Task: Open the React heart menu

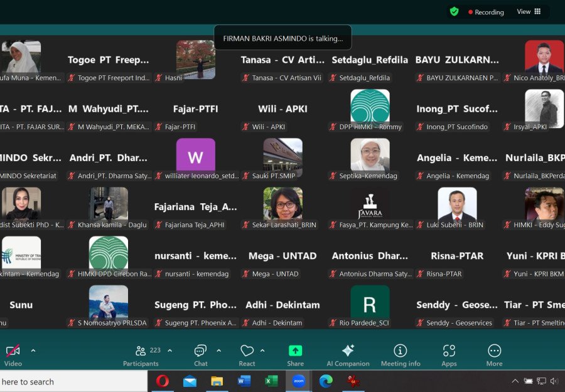Action: coord(247,350)
